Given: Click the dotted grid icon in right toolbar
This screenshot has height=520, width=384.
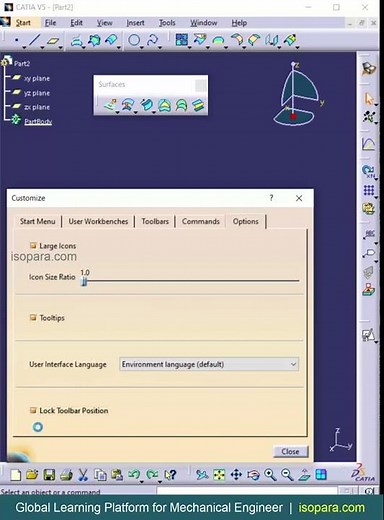Looking at the screenshot, I should 369,190.
